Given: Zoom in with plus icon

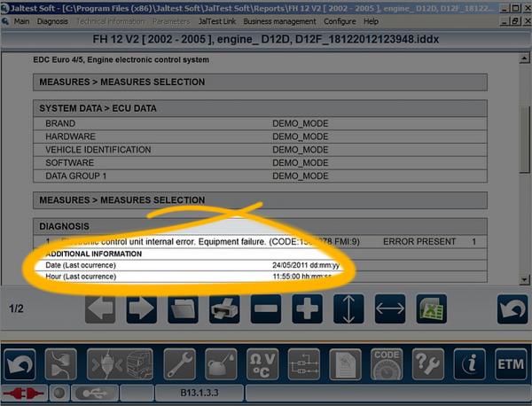Looking at the screenshot, I should tap(307, 308).
